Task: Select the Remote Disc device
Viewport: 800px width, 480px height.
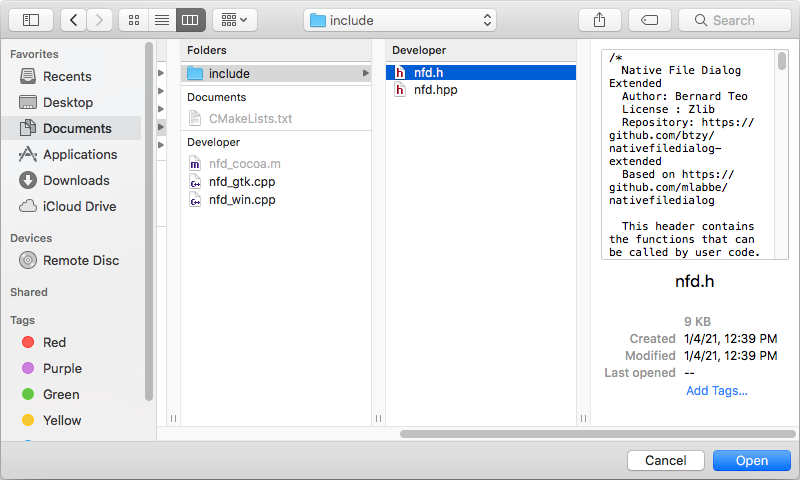Action: coord(81,260)
